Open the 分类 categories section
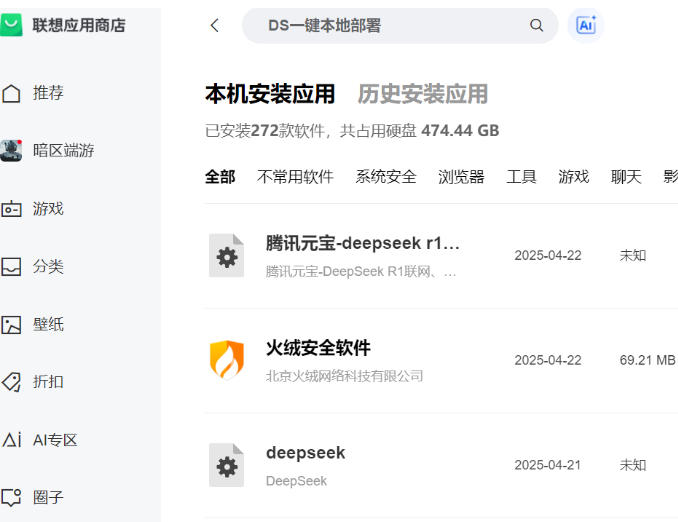Viewport: 678px width, 522px height. 48,267
